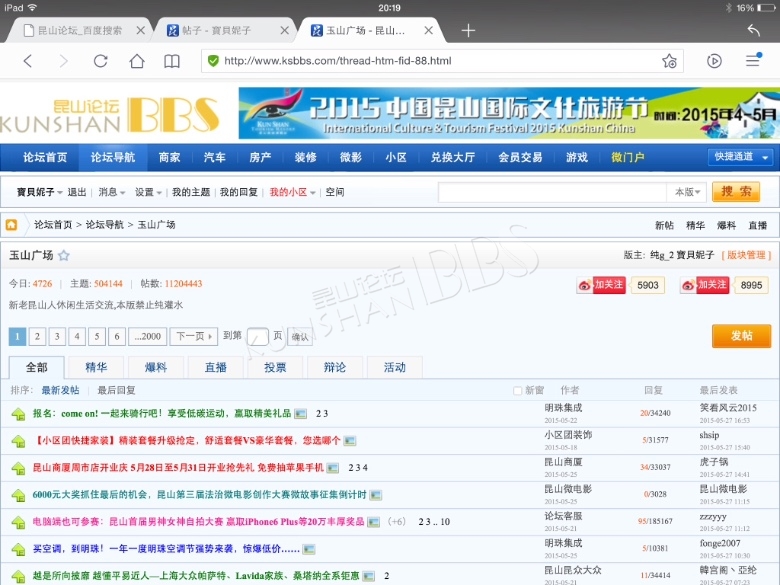Expand the 快捷通道 dropdown
780x585 pixels.
(740, 157)
